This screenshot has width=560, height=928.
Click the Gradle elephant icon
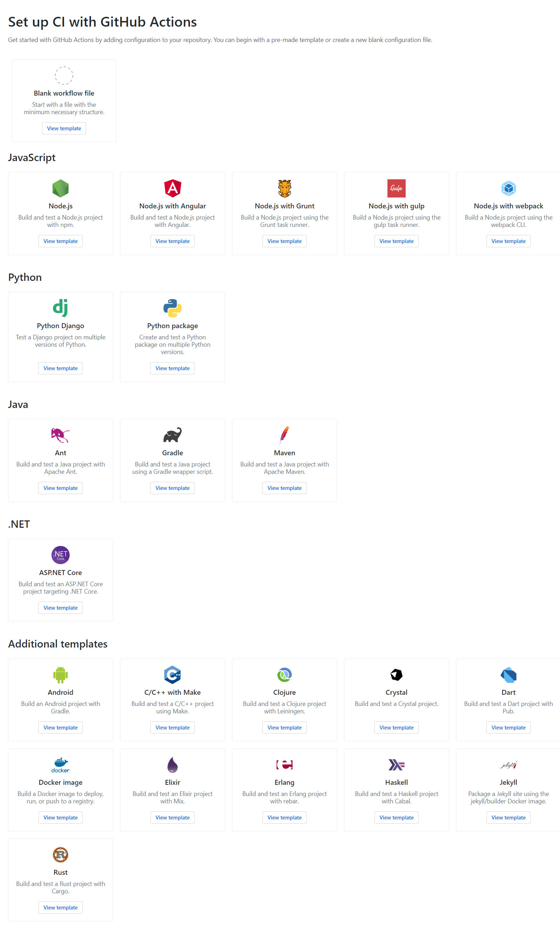[x=173, y=435]
